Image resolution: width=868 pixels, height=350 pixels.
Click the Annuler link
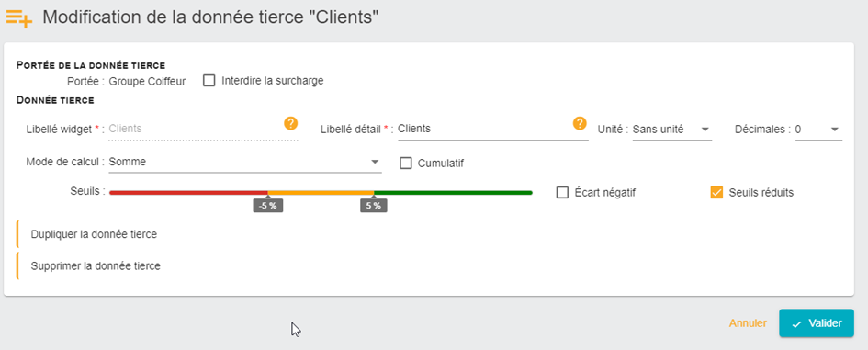[748, 323]
